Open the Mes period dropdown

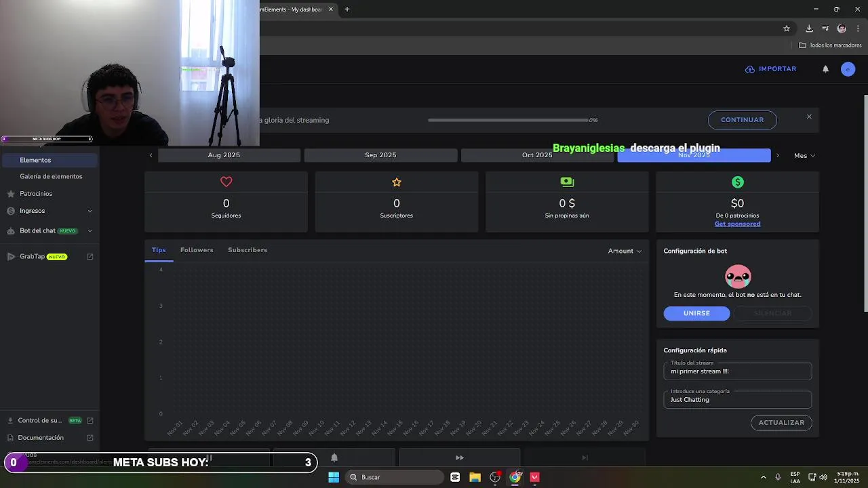coord(804,155)
